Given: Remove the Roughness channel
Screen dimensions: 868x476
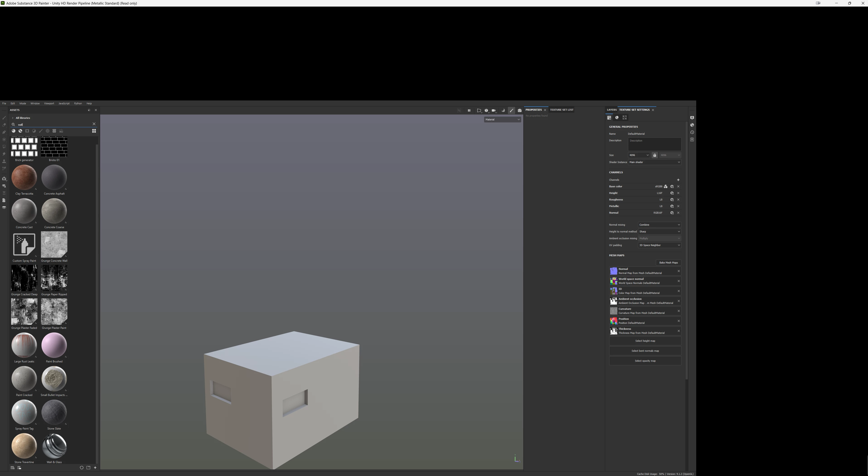Looking at the screenshot, I should pyautogui.click(x=678, y=200).
